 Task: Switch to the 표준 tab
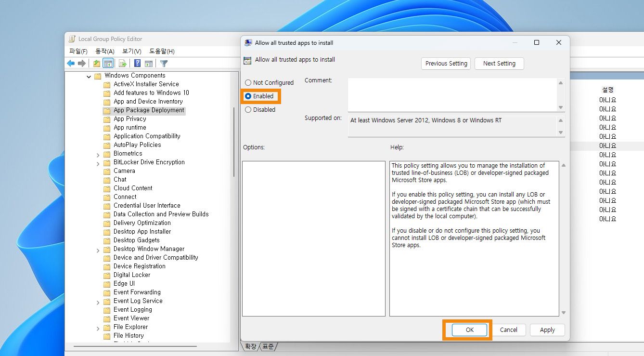pyautogui.click(x=269, y=346)
